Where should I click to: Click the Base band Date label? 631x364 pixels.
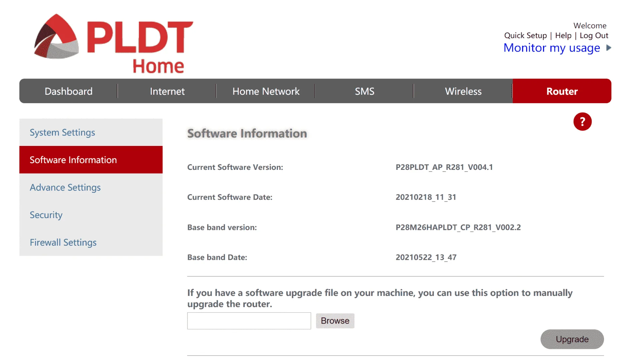217,257
